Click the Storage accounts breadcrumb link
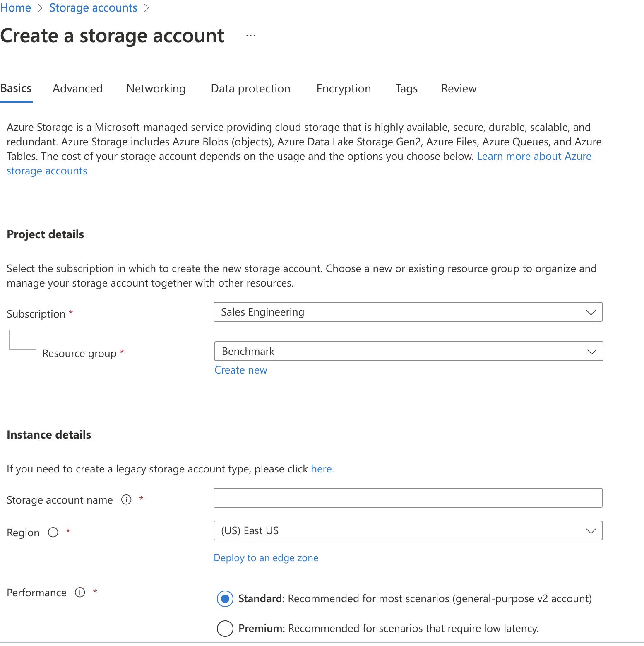644x646 pixels. pos(93,8)
